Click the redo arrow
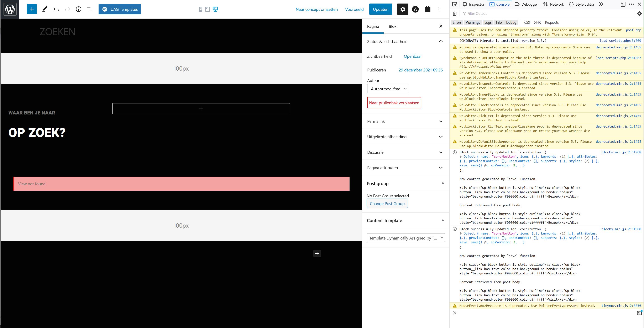The image size is (644, 328). click(67, 9)
